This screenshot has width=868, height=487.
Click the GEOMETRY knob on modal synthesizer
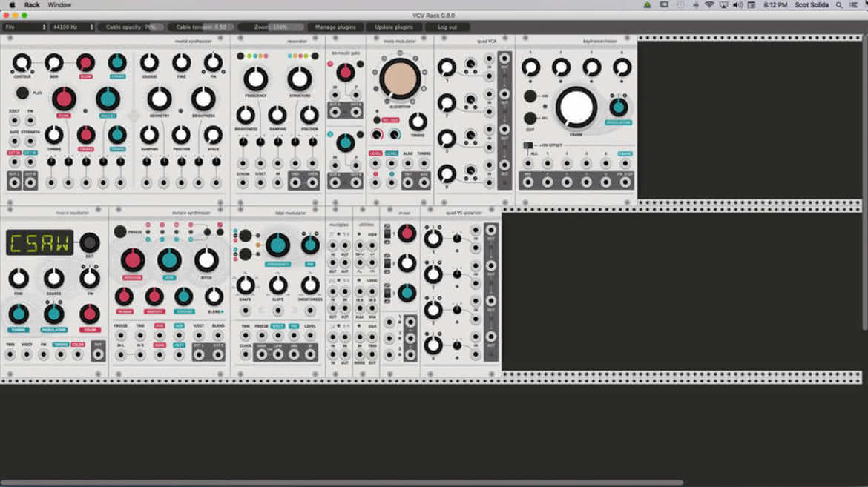pos(160,99)
